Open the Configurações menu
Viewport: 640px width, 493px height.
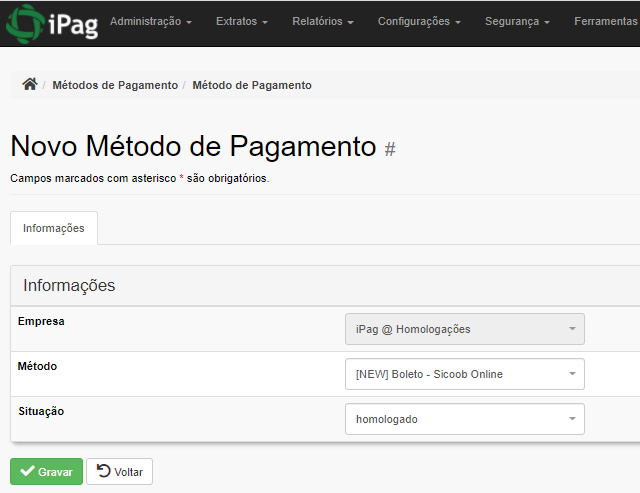[419, 21]
